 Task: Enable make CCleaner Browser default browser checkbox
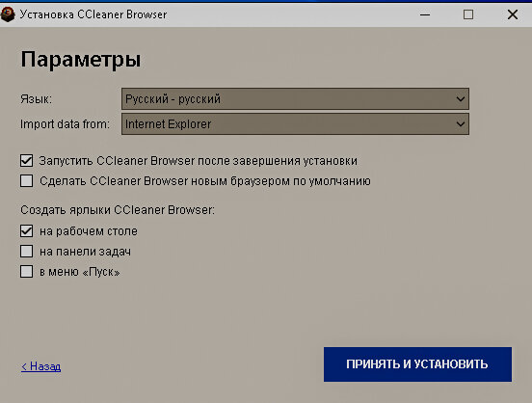[26, 180]
